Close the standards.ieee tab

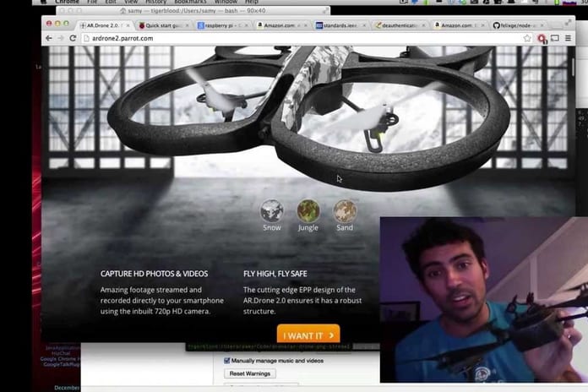(364, 25)
